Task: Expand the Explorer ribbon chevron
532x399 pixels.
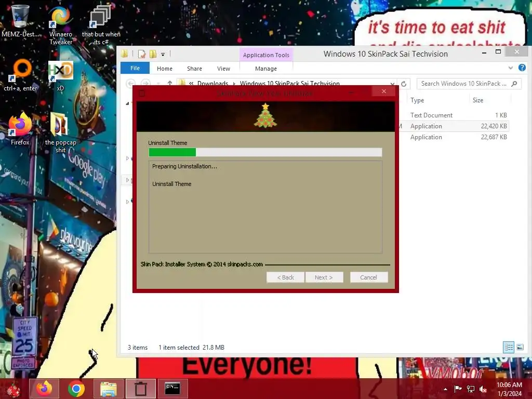Action: (511, 68)
